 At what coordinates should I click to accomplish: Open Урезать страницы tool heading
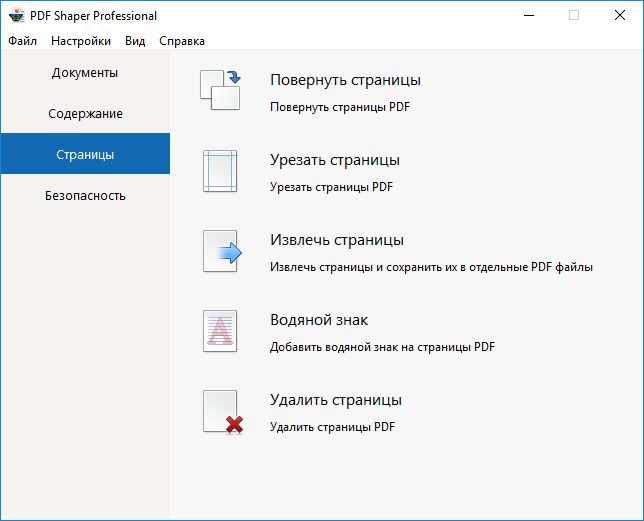pos(335,160)
